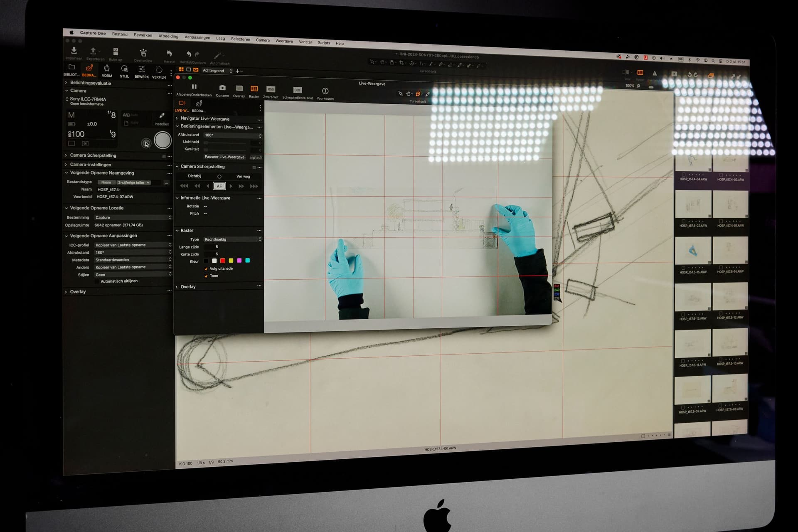Image resolution: width=798 pixels, height=532 pixels.
Task: Toggle the Automatisch uitlijnen checkbox
Action: point(97,281)
